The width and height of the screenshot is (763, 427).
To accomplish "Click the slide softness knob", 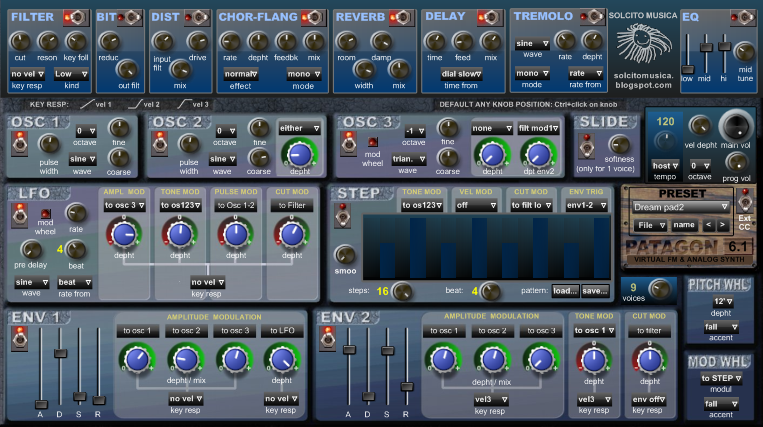I will [620, 146].
